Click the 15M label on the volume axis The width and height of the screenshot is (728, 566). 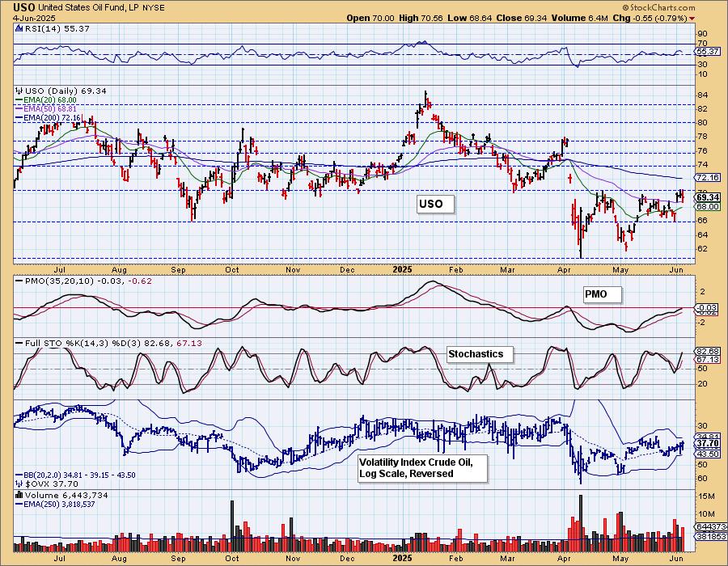(x=706, y=496)
